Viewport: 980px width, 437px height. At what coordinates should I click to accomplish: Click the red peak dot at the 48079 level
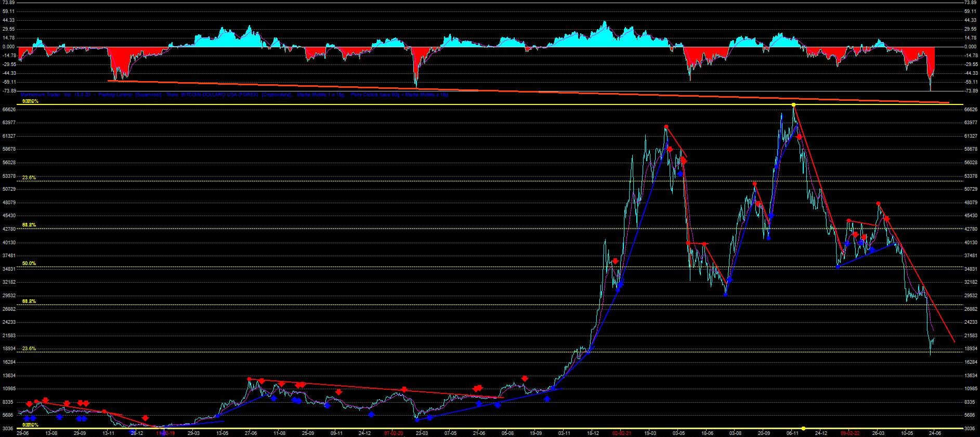point(878,203)
